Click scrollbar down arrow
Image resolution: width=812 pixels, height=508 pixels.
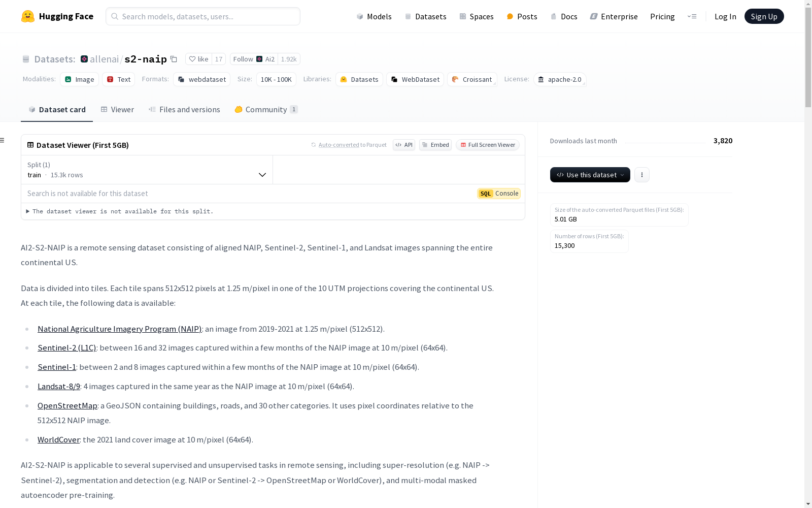808,504
